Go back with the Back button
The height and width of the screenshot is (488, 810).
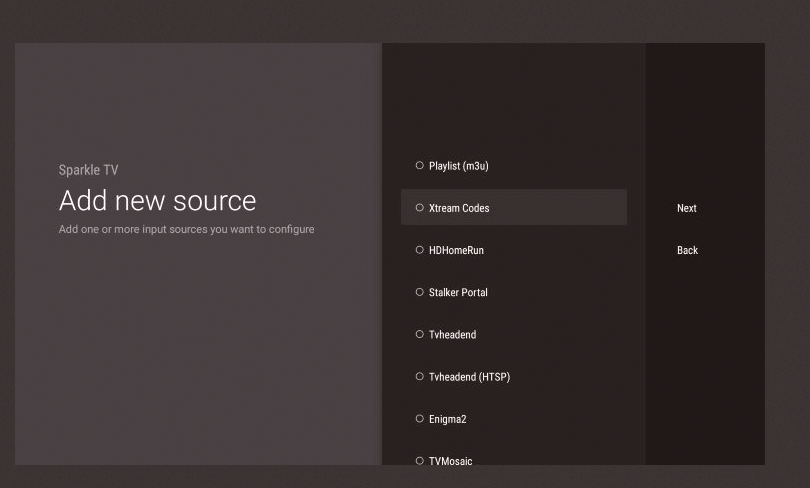[687, 250]
